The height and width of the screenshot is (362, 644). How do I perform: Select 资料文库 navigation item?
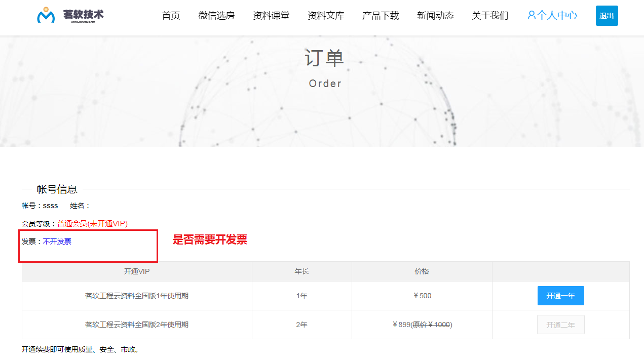tap(326, 16)
